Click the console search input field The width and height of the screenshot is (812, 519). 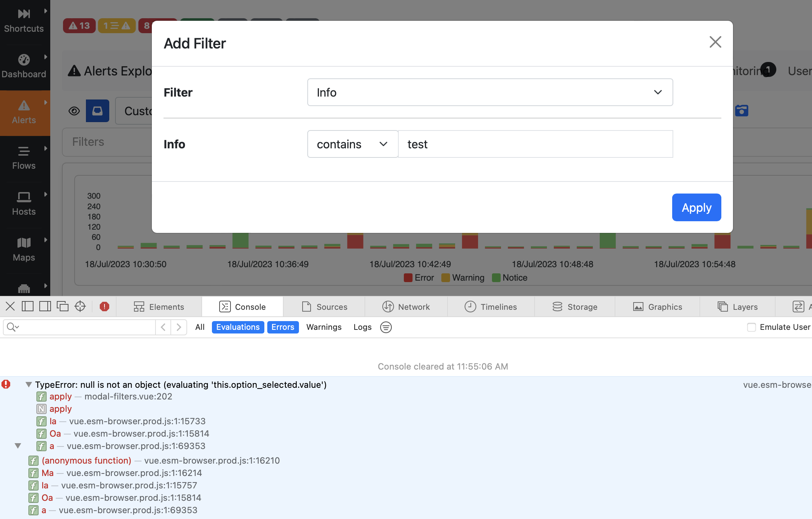coord(80,327)
